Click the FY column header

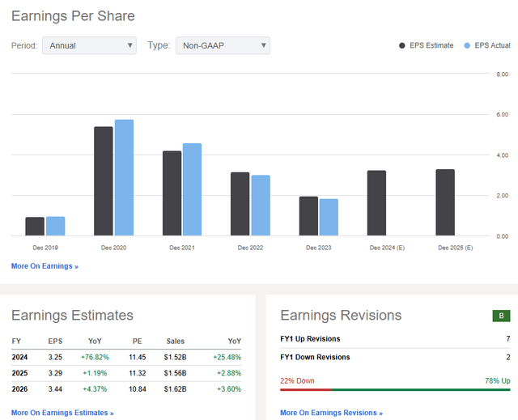point(16,342)
